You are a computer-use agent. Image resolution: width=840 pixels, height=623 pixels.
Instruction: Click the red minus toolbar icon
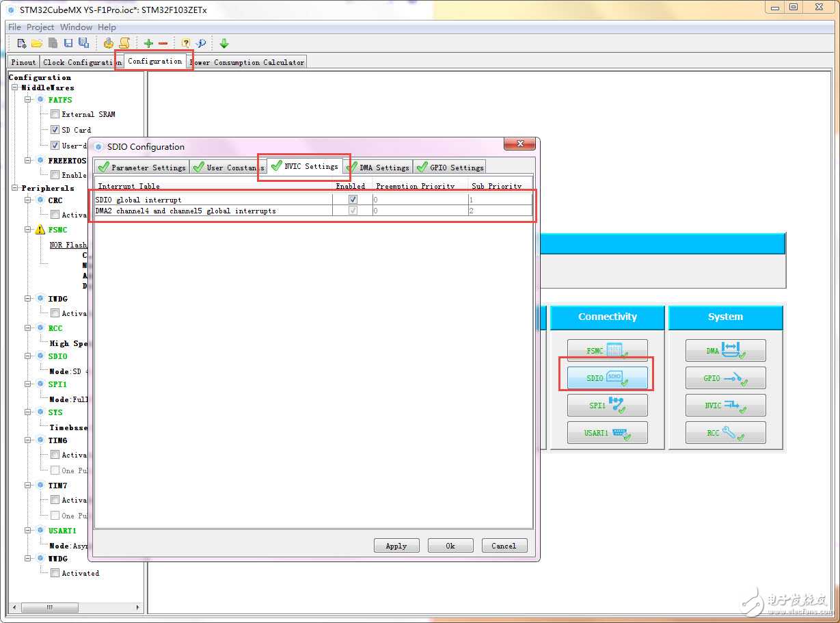163,43
